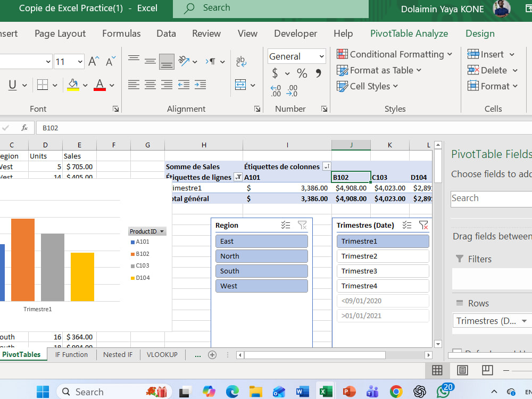
Task: Increase the indent
Action: point(200,85)
